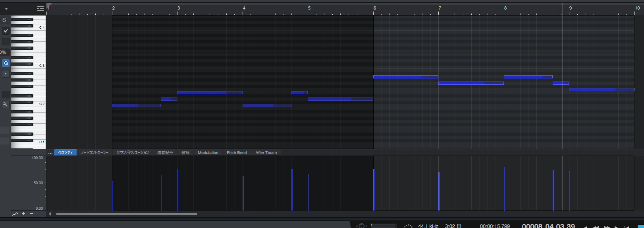644x228 pixels.
Task: Remove a lane with the minus icon
Action: pyautogui.click(x=32, y=214)
